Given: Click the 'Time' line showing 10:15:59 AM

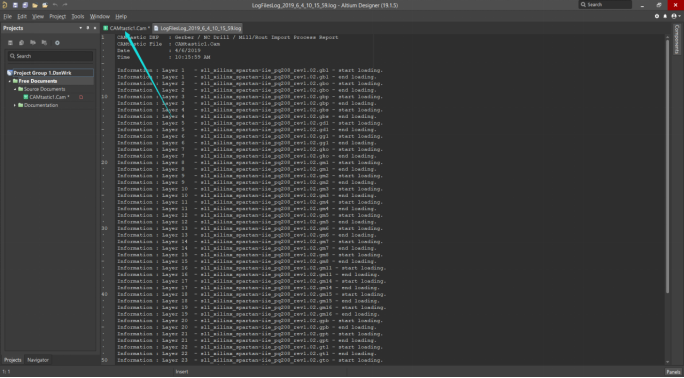Looking at the screenshot, I should [x=164, y=57].
